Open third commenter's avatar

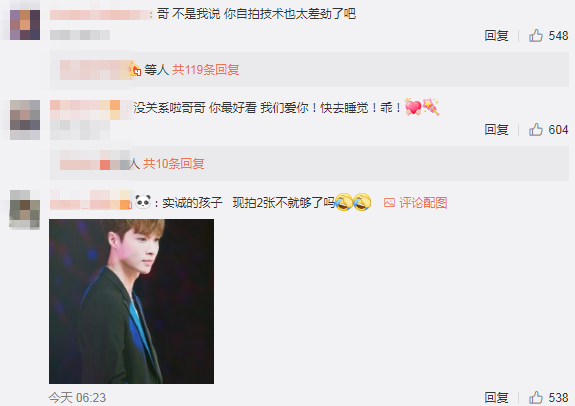25,209
